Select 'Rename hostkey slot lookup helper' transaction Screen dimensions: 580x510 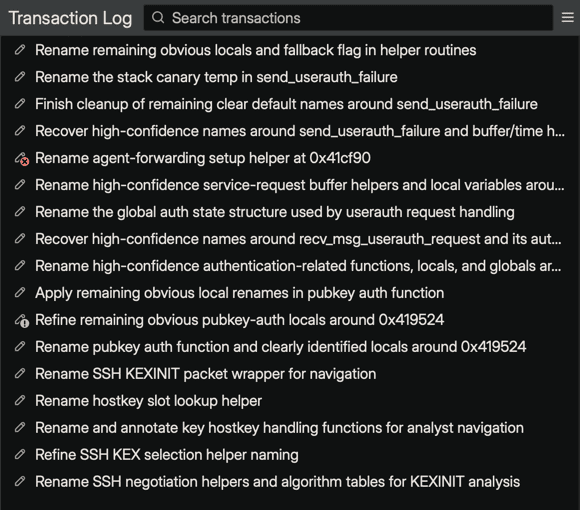pyautogui.click(x=290, y=401)
